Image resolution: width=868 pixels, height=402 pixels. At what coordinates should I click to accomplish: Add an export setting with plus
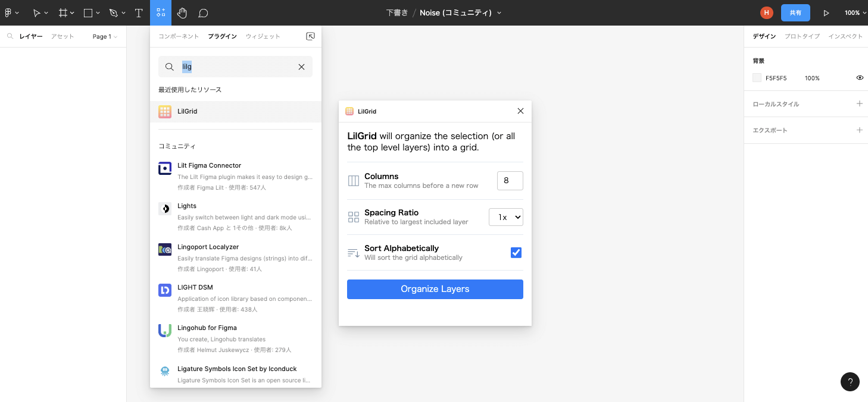pyautogui.click(x=859, y=130)
